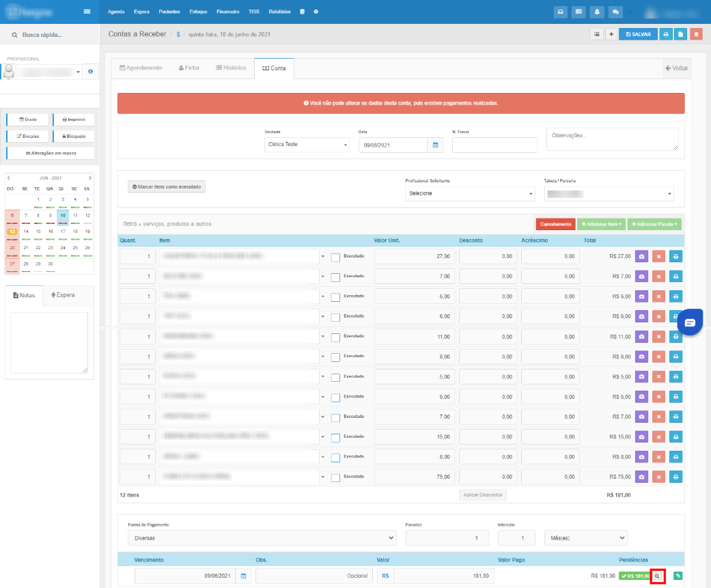This screenshot has height=588, width=711.
Task: Remove the R$ 27,00 item with red X
Action: 659,257
